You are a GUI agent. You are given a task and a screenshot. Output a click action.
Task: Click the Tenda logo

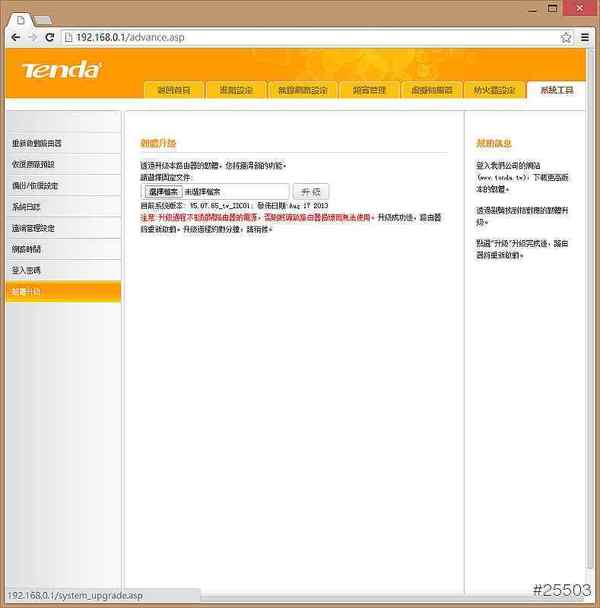(61, 70)
